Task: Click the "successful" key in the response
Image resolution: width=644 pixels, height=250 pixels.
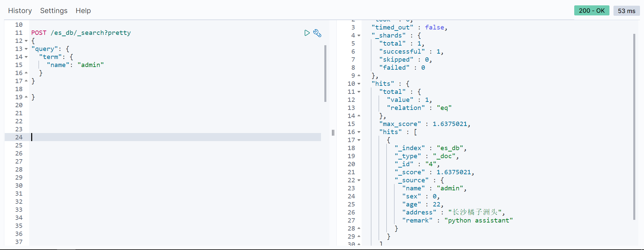Action: tap(402, 52)
